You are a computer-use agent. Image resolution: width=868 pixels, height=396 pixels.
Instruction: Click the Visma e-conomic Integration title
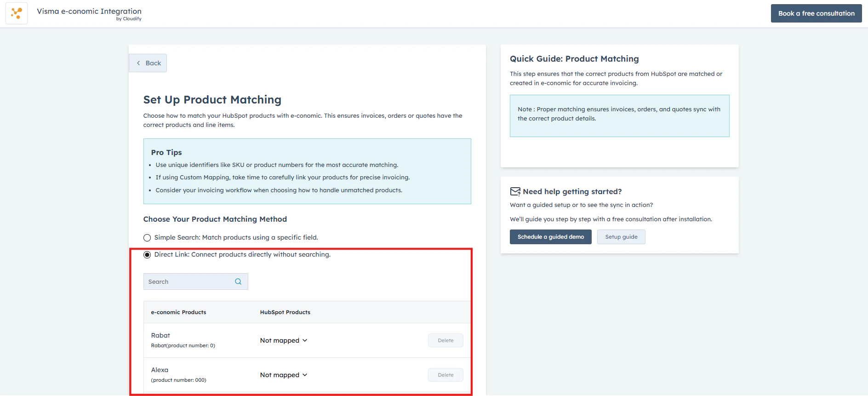tap(89, 11)
